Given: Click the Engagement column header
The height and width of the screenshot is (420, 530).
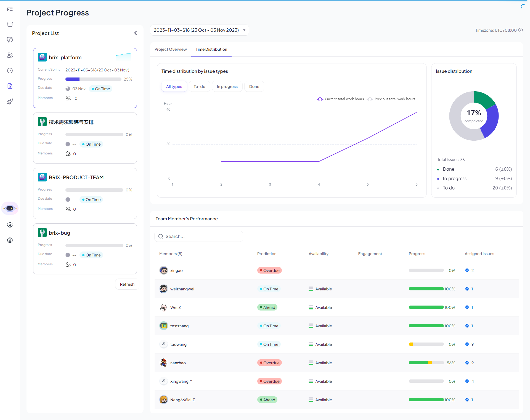Looking at the screenshot, I should pyautogui.click(x=370, y=254).
